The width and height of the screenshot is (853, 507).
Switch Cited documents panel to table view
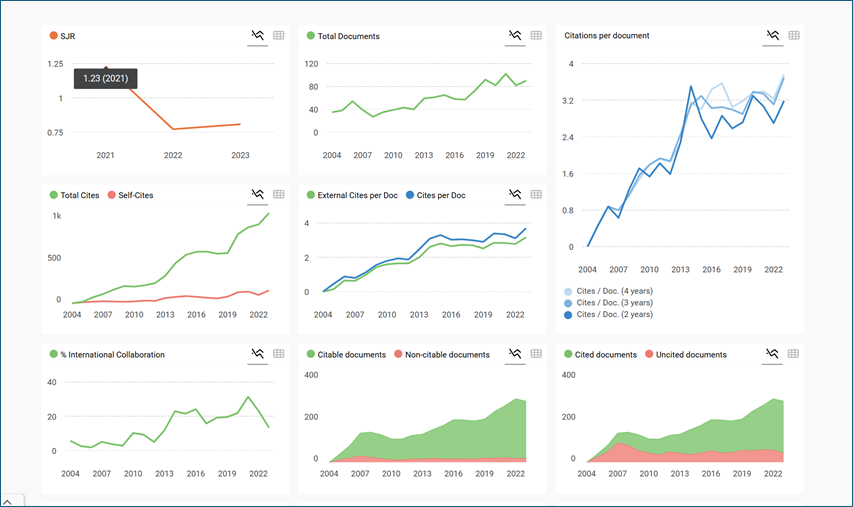(794, 354)
